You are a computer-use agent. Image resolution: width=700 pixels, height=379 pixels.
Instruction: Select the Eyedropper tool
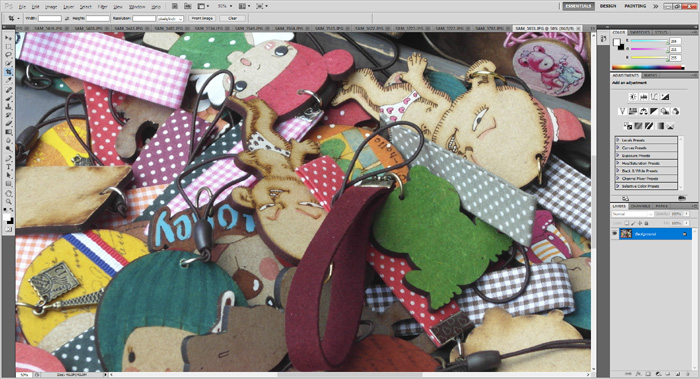point(8,80)
